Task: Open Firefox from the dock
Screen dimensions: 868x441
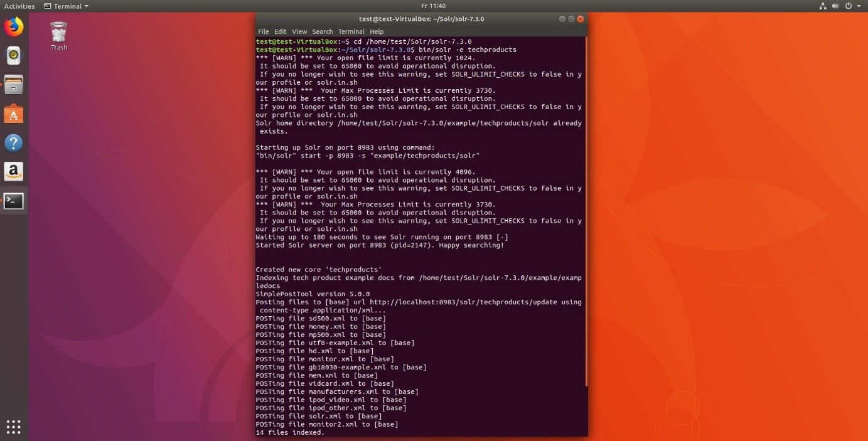Action: point(14,27)
